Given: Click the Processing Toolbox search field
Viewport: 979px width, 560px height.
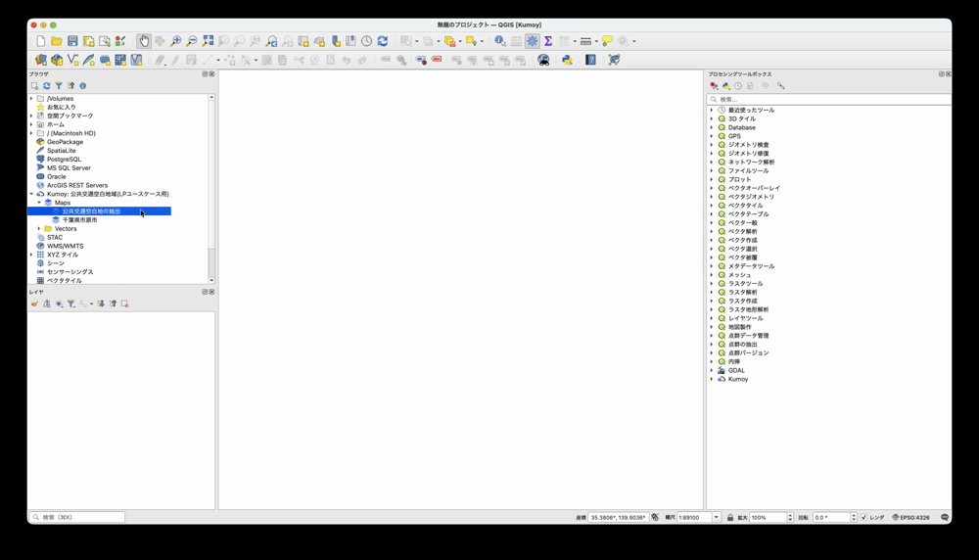Looking at the screenshot, I should (829, 99).
